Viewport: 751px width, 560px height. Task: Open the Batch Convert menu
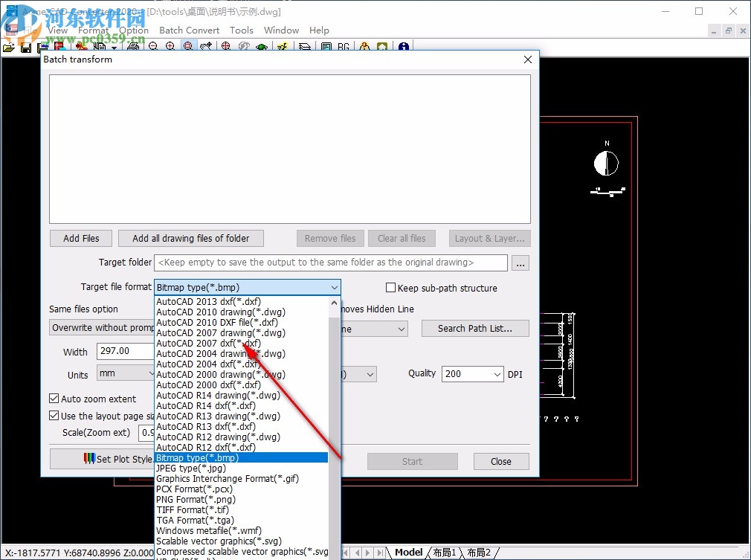189,30
